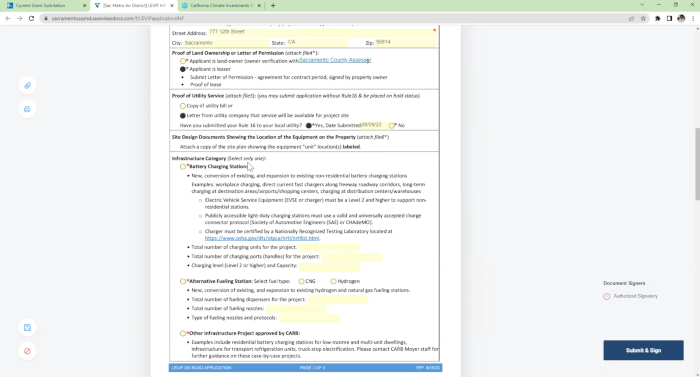Click the 'Document Signers' heading text
Viewport: 700px width, 377px height.
coord(624,283)
